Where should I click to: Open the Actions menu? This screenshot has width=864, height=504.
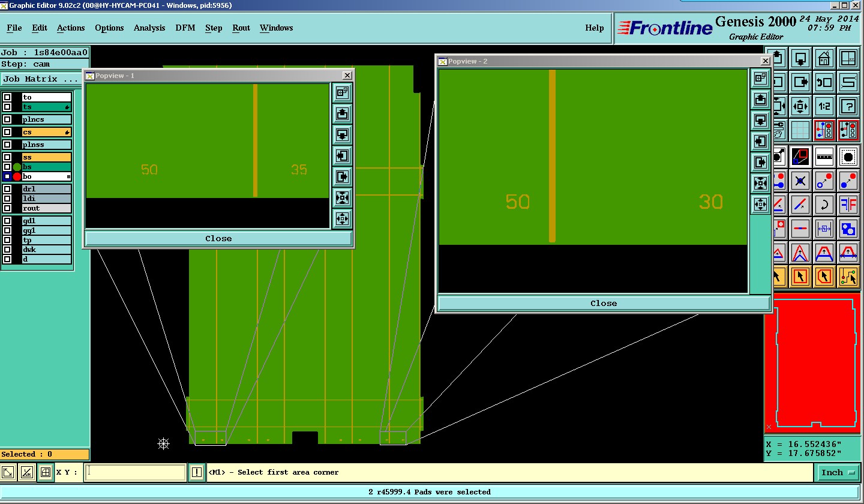[71, 28]
